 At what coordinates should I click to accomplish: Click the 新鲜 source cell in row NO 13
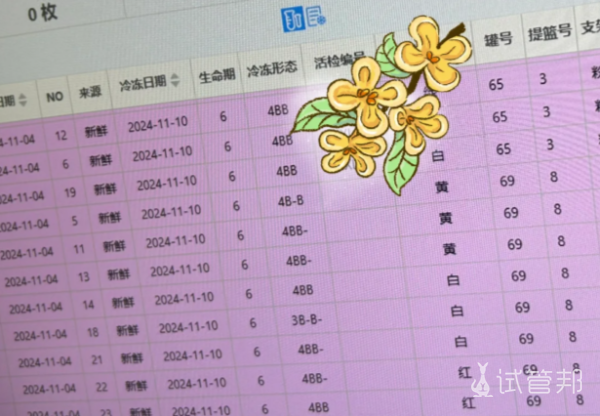tap(119, 274)
